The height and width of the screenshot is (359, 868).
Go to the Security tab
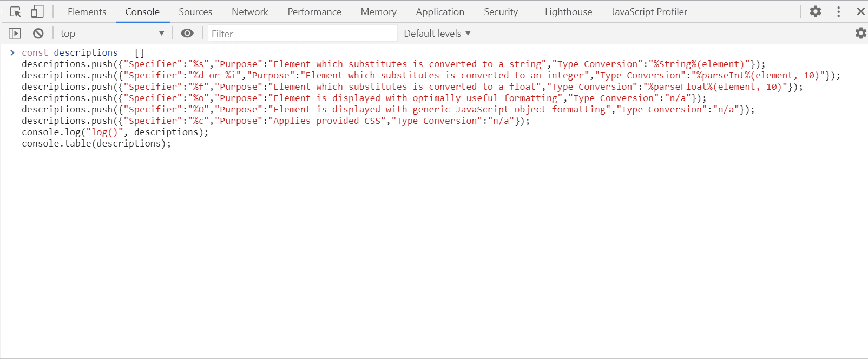coord(501,11)
